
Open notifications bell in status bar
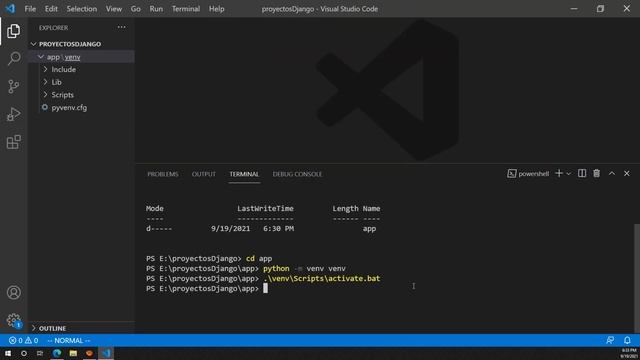click(627, 340)
